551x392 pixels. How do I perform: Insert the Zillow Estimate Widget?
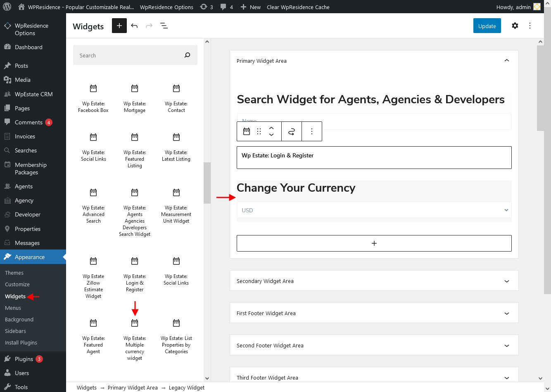pos(93,278)
